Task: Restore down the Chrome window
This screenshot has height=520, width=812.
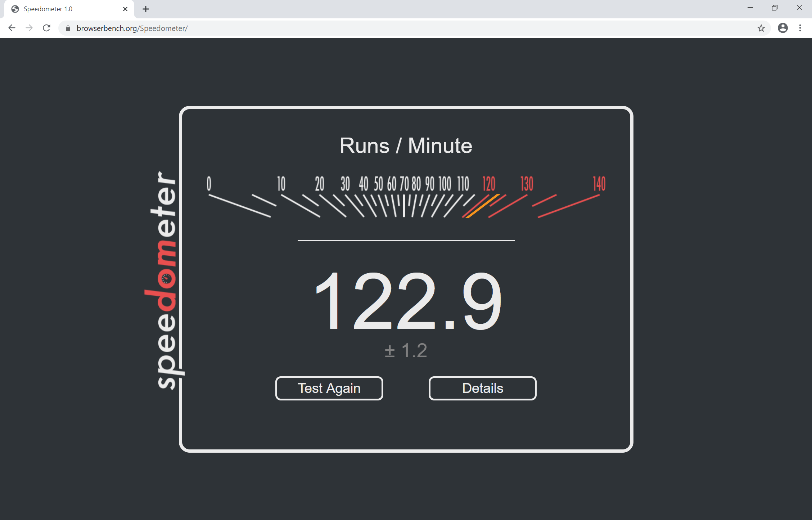Action: [775, 8]
